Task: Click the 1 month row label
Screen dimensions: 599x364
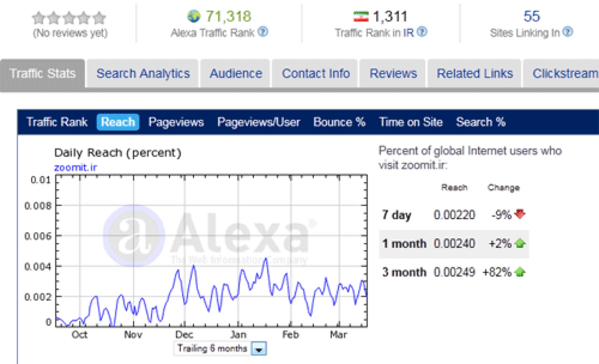Action: coord(404,243)
